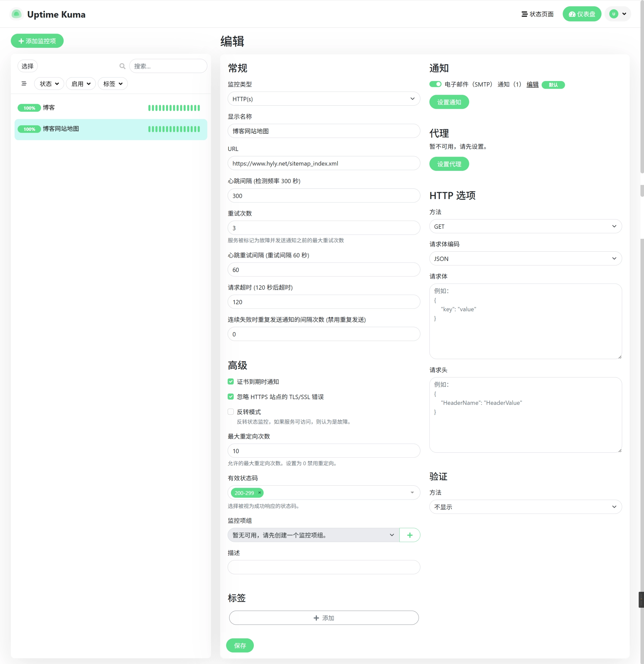Click the 添加 tag button
Viewport: 644px width, 664px height.
pos(324,618)
